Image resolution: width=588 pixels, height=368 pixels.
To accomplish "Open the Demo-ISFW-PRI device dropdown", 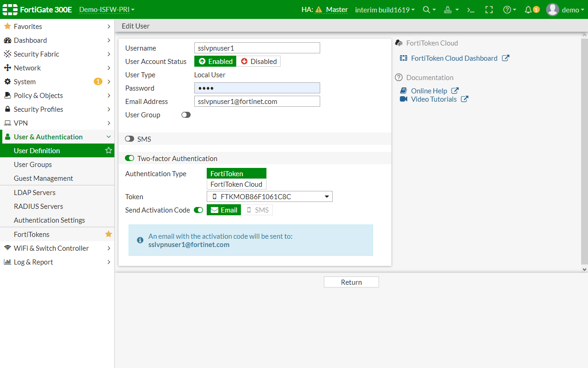I will point(107,10).
